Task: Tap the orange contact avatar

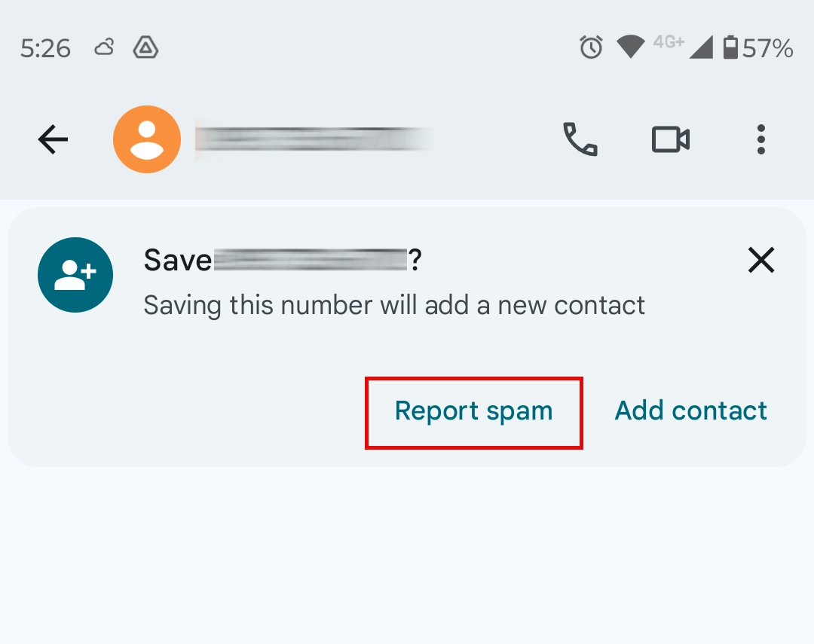Action: pos(146,139)
